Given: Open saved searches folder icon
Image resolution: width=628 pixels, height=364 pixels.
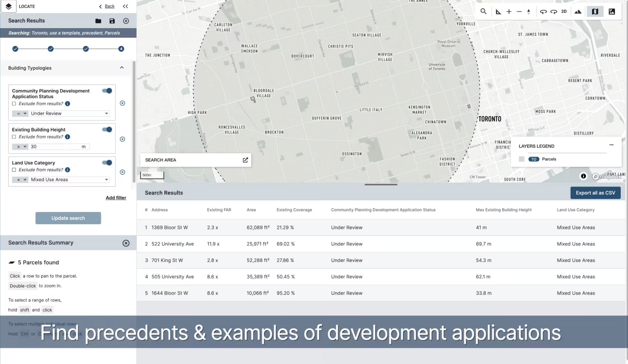Looking at the screenshot, I should (x=98, y=21).
